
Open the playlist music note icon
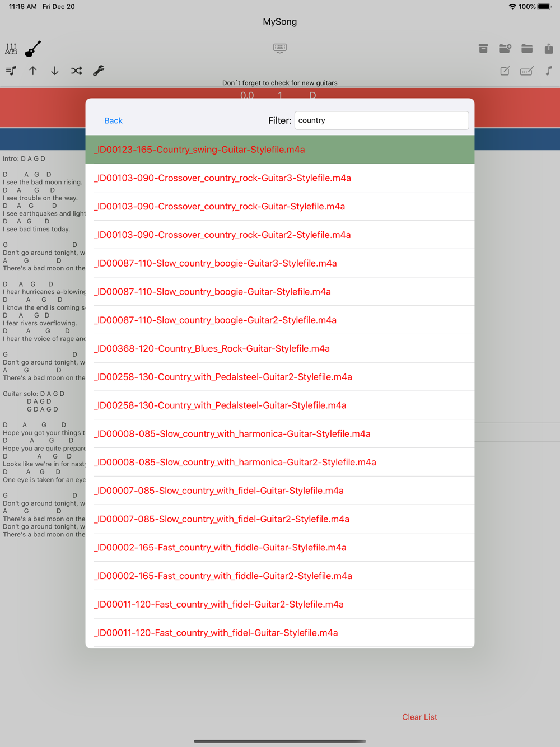click(11, 71)
